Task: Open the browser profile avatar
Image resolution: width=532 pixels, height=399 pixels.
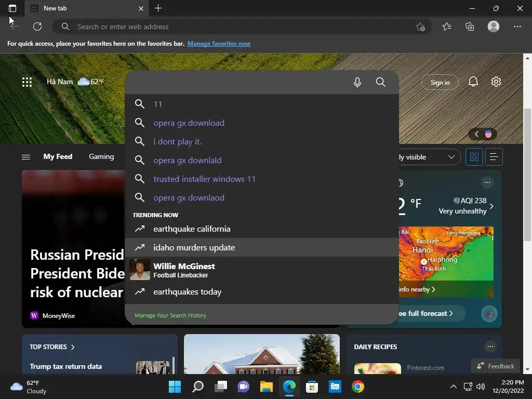Action: click(x=494, y=26)
